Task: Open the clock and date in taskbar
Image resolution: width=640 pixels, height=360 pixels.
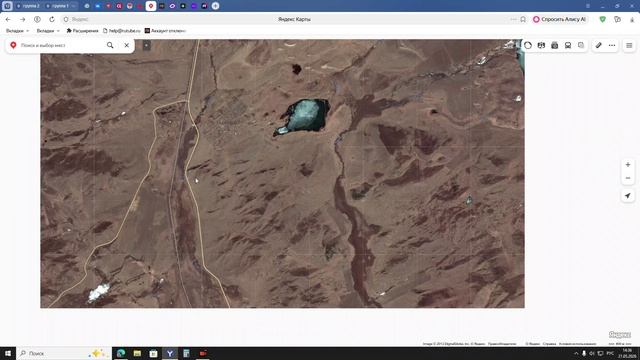Action: point(627,353)
